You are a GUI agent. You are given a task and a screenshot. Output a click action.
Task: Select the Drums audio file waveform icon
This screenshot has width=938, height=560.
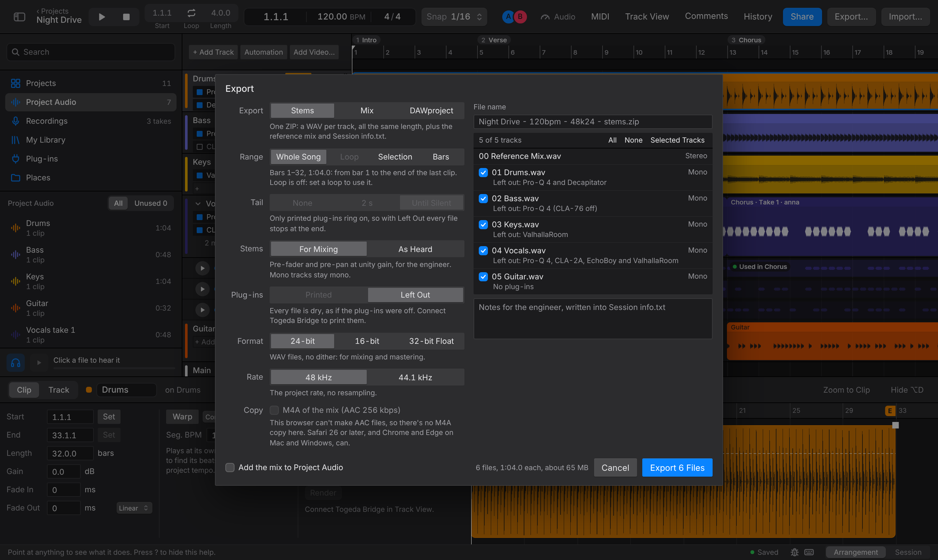[16, 228]
